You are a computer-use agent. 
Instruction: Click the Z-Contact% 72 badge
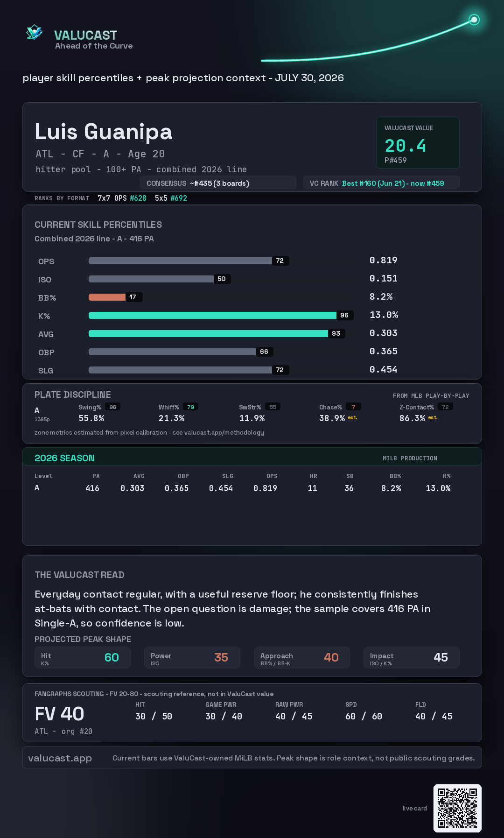[445, 407]
